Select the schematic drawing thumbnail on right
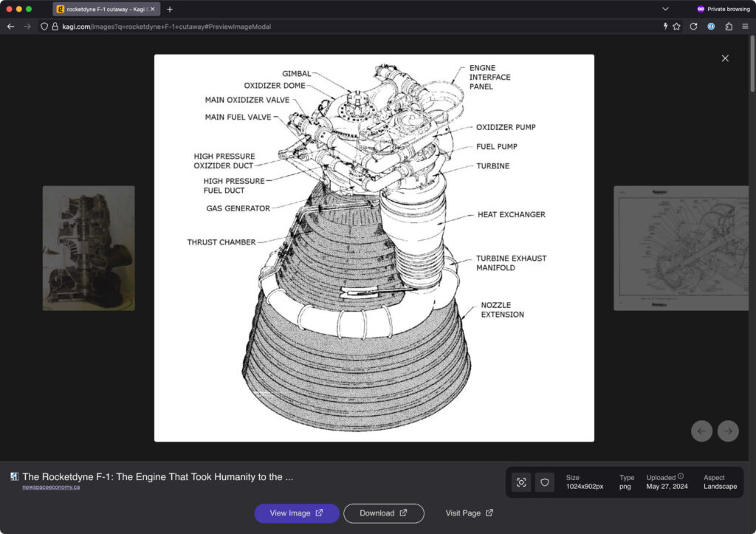The height and width of the screenshot is (534, 756). [x=681, y=248]
